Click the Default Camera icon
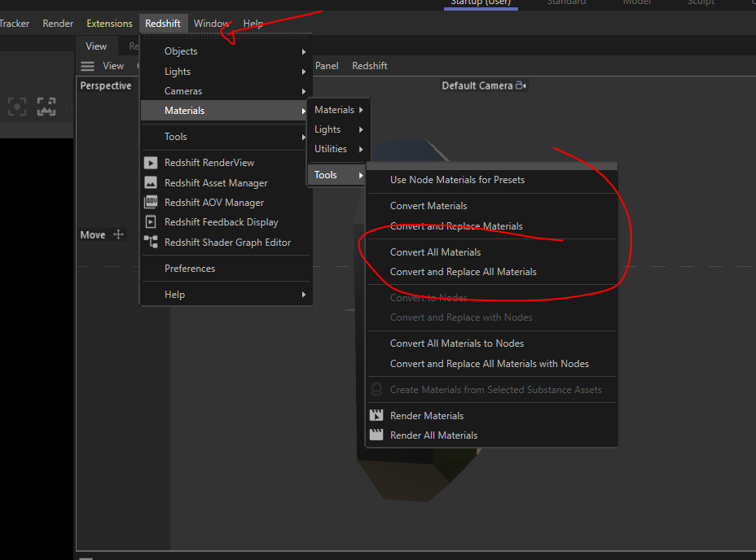 (521, 85)
